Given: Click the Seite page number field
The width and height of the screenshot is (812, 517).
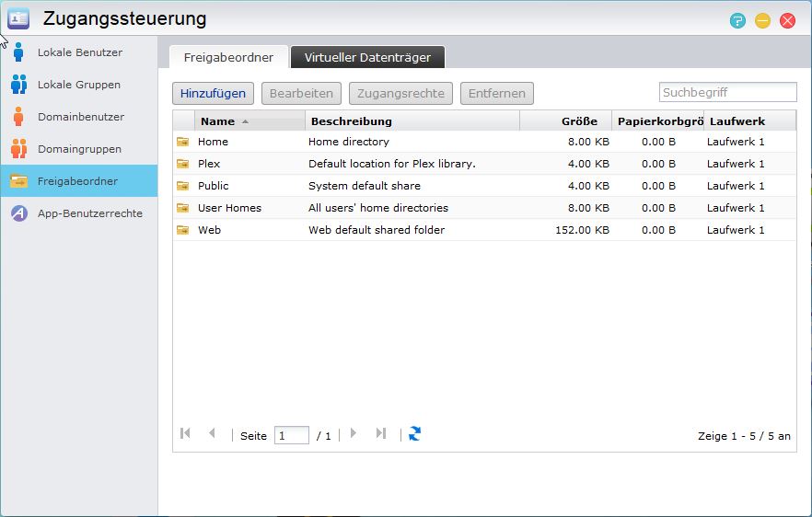Looking at the screenshot, I should point(292,435).
